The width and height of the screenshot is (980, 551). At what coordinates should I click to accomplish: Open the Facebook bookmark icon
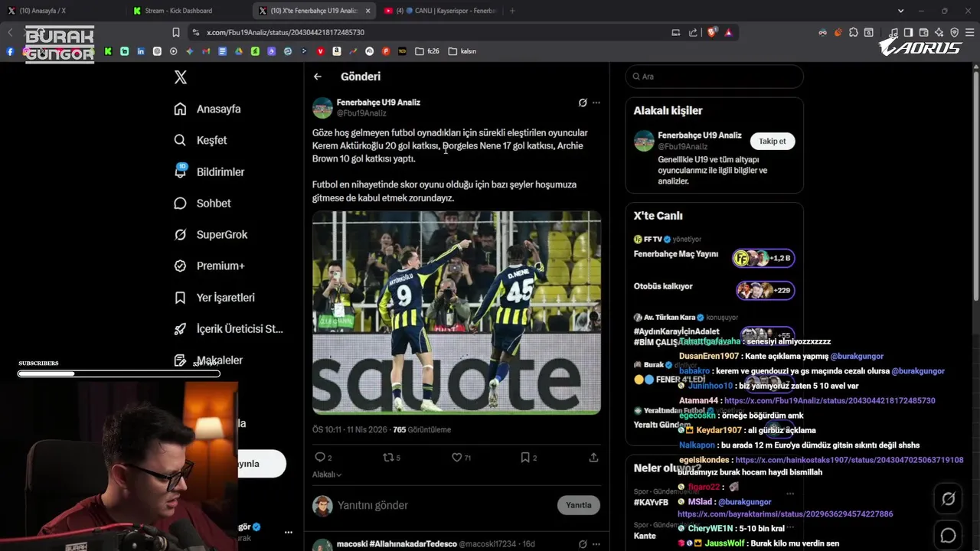10,51
